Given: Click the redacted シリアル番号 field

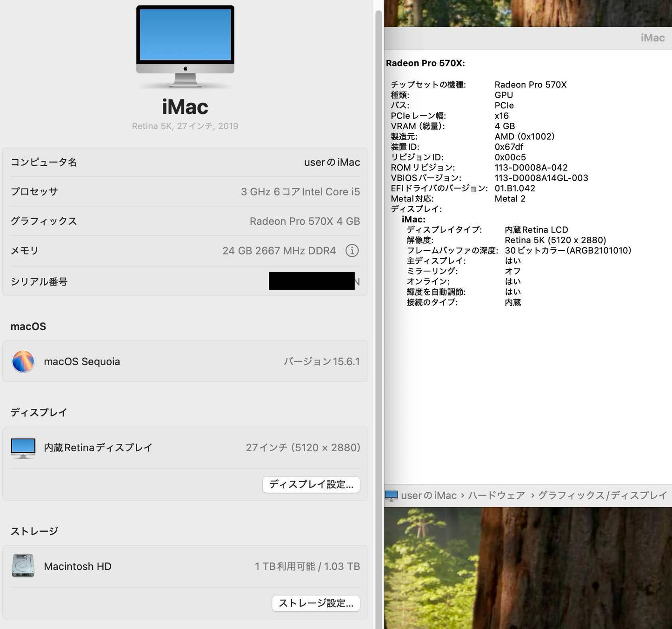Looking at the screenshot, I should click(x=313, y=281).
